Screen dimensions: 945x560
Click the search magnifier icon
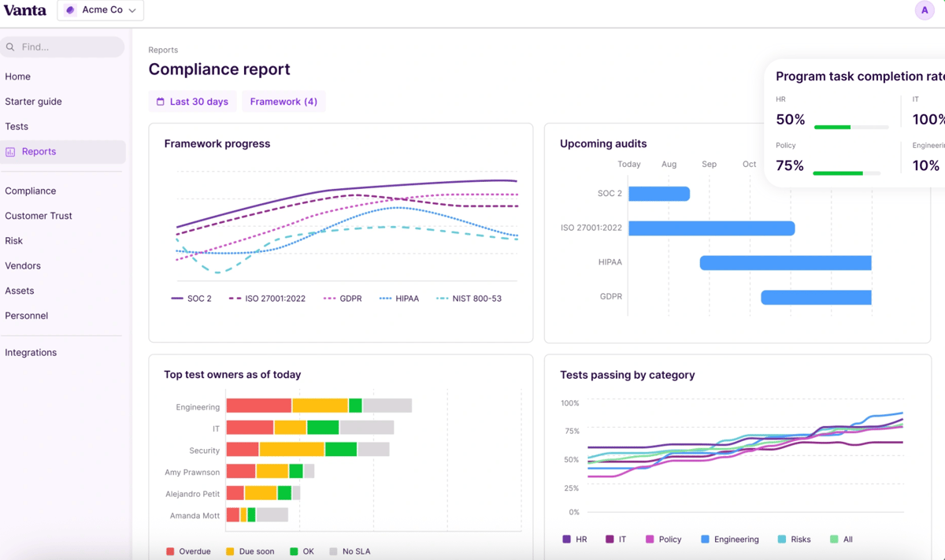pos(10,47)
